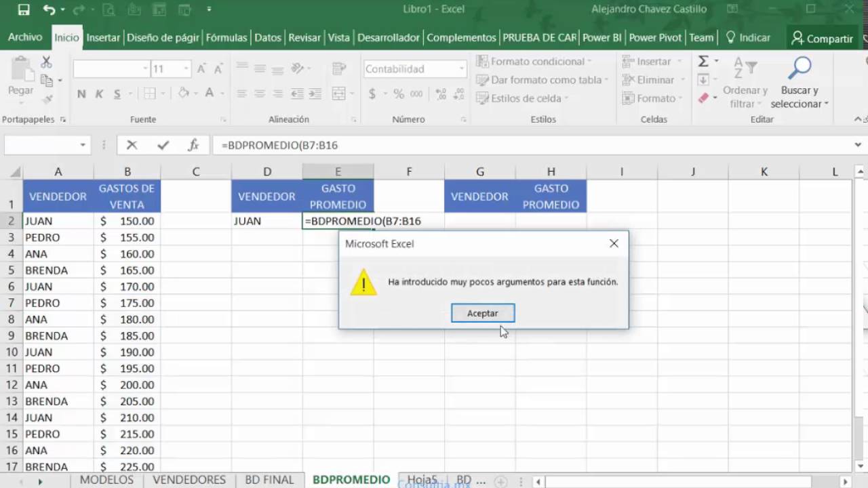Viewport: 868px width, 488px height.
Task: Click cell D2 containing JUAN
Action: pyautogui.click(x=267, y=221)
